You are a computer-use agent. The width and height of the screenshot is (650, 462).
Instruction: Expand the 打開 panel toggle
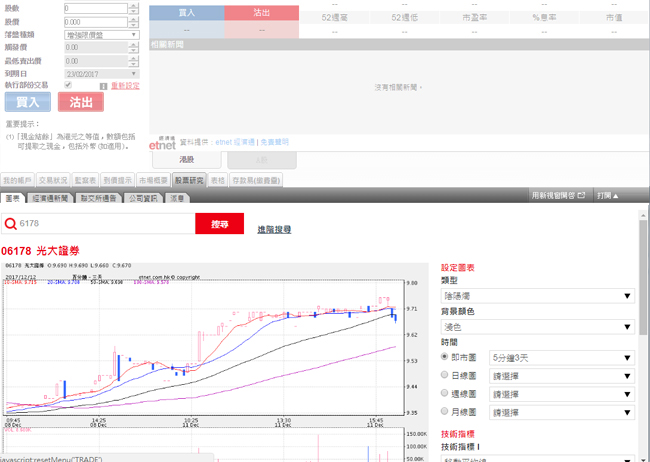[608, 195]
